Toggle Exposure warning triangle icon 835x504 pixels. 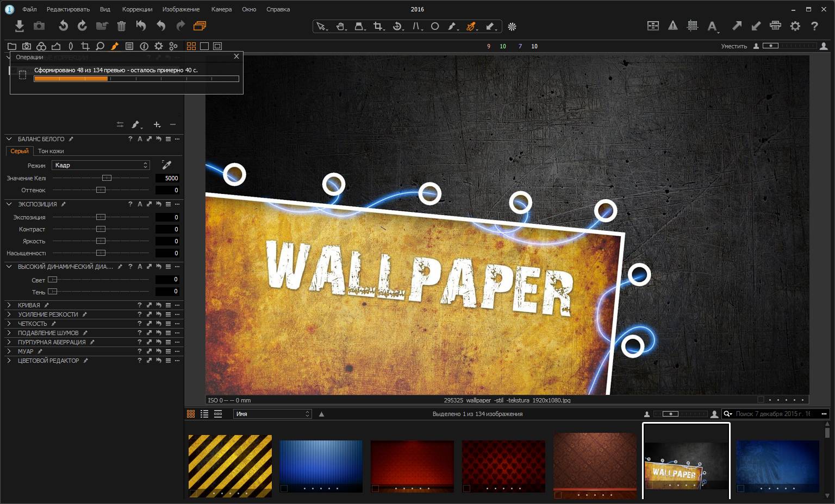tap(673, 26)
